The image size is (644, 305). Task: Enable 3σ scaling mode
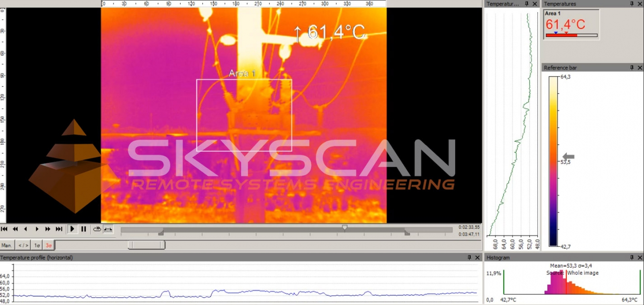click(x=49, y=245)
